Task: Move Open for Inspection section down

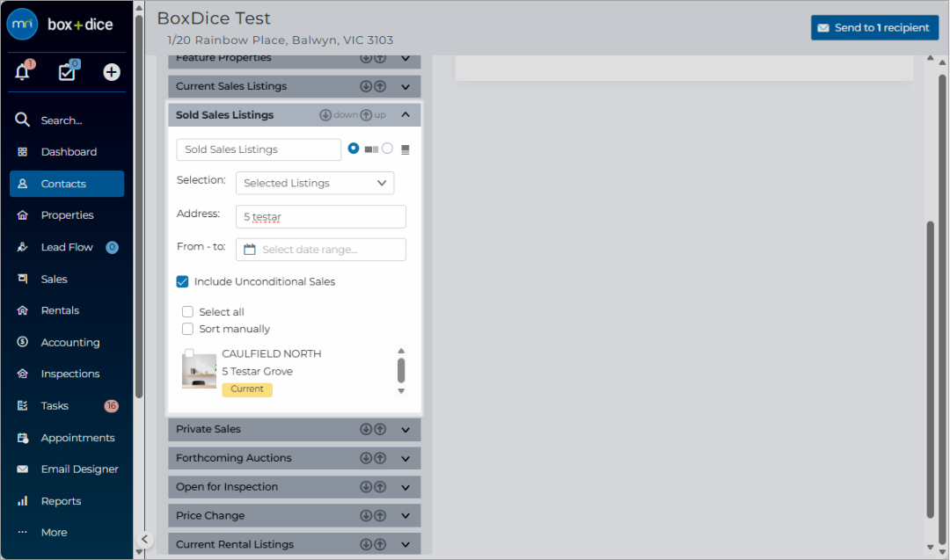Action: [366, 487]
